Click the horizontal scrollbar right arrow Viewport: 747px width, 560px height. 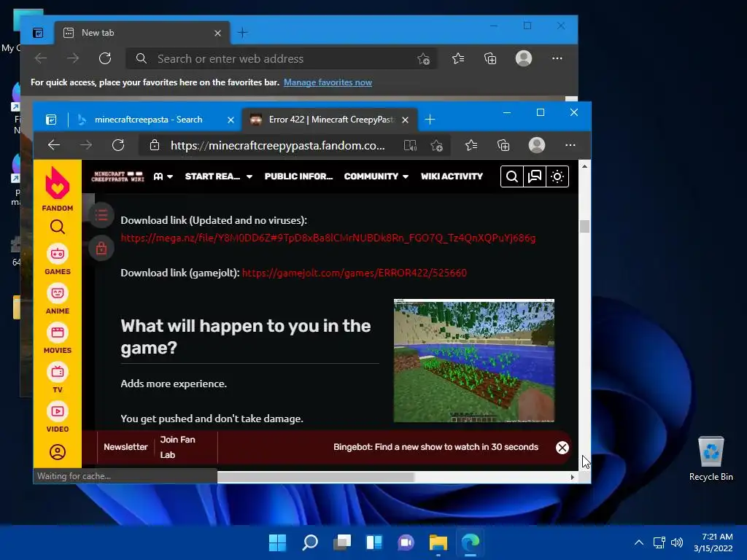click(x=572, y=477)
